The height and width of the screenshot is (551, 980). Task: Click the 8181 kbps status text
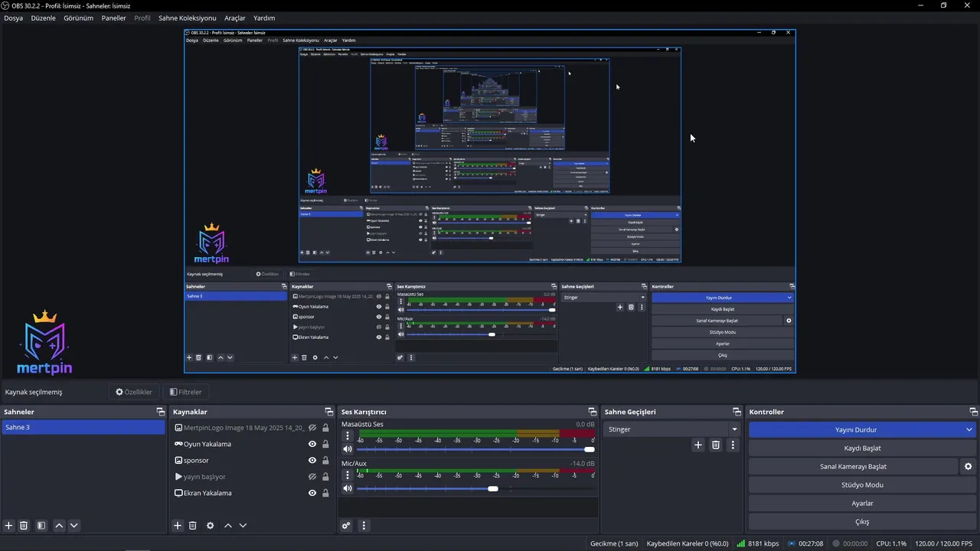[763, 543]
